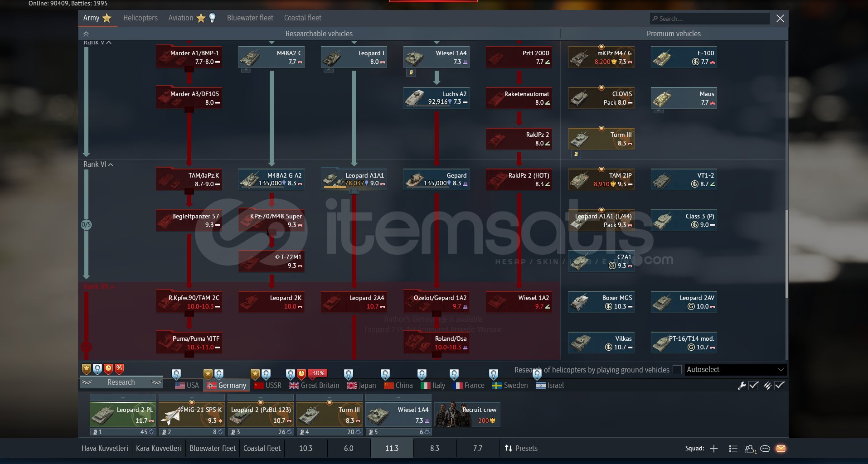This screenshot has width=868, height=464.
Task: Choose the 10.3 preset
Action: (305, 449)
